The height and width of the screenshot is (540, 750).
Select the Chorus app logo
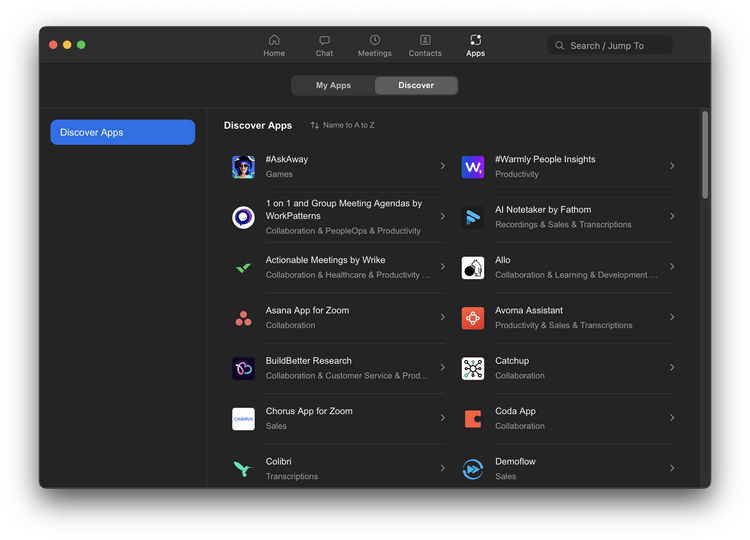(243, 419)
